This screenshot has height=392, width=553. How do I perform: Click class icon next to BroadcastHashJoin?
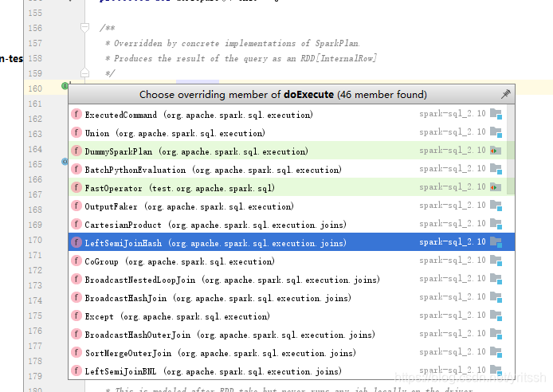[76, 297]
